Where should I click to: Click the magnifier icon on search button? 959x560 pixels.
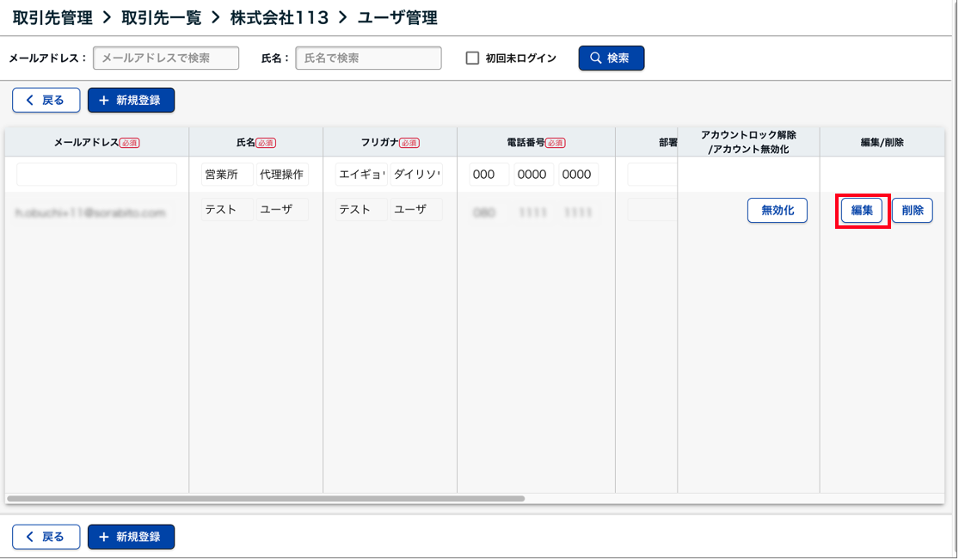coord(594,58)
